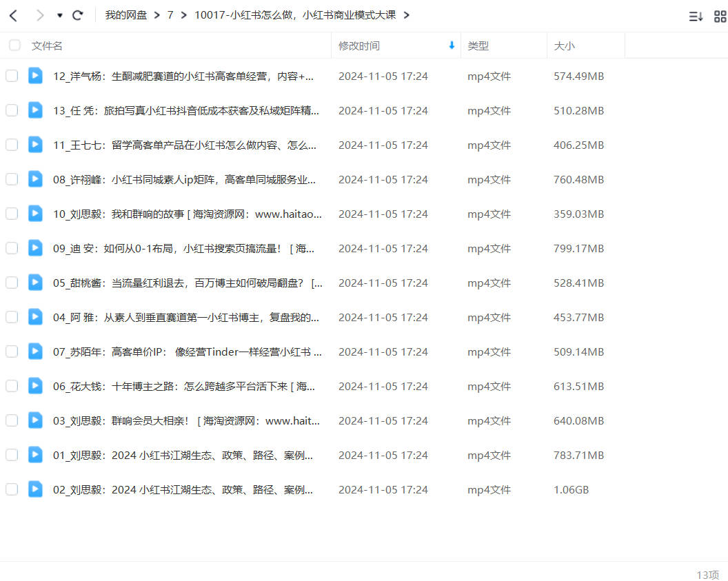Select file name 10_刘思毅：我和群响的故事
This screenshot has height=581, width=728.
pos(187,214)
